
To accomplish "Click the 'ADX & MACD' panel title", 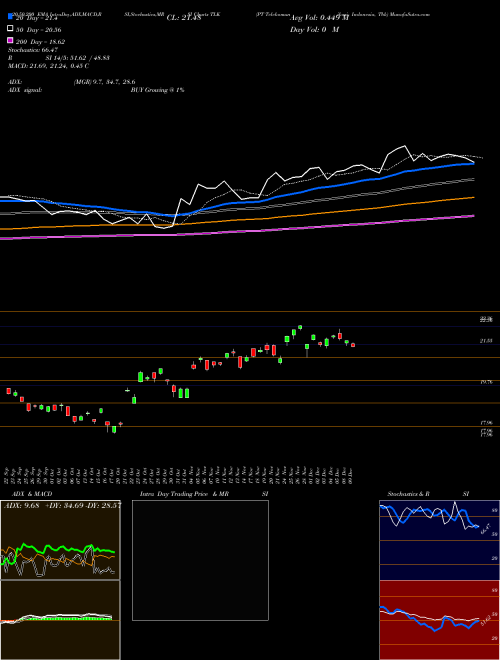I will coord(32,494).
